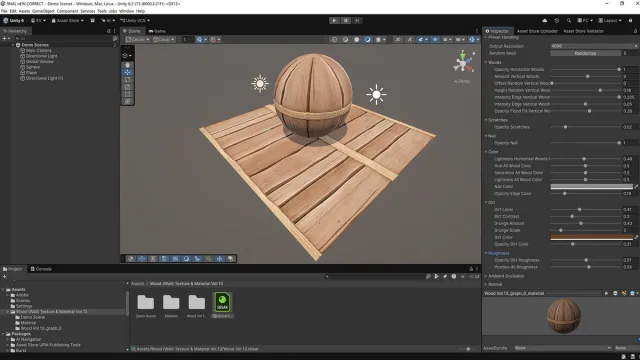The image size is (640, 360).
Task: Click the Pause button
Action: pos(346,20)
